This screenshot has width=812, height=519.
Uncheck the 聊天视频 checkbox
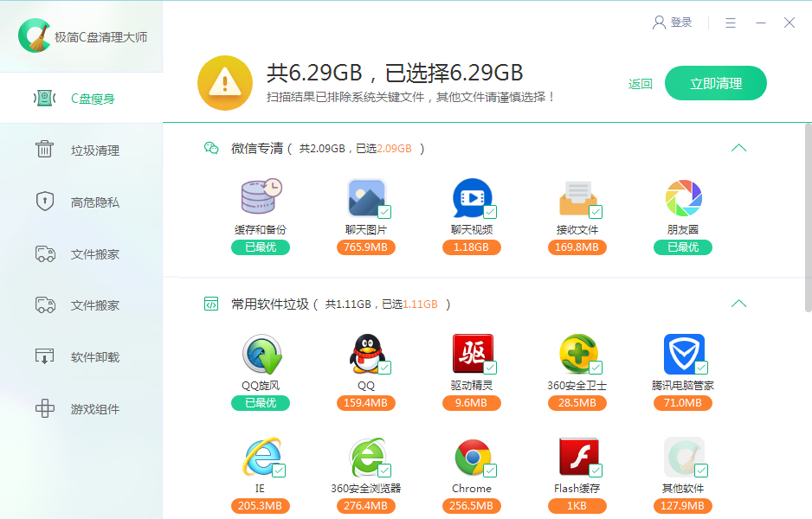point(490,212)
